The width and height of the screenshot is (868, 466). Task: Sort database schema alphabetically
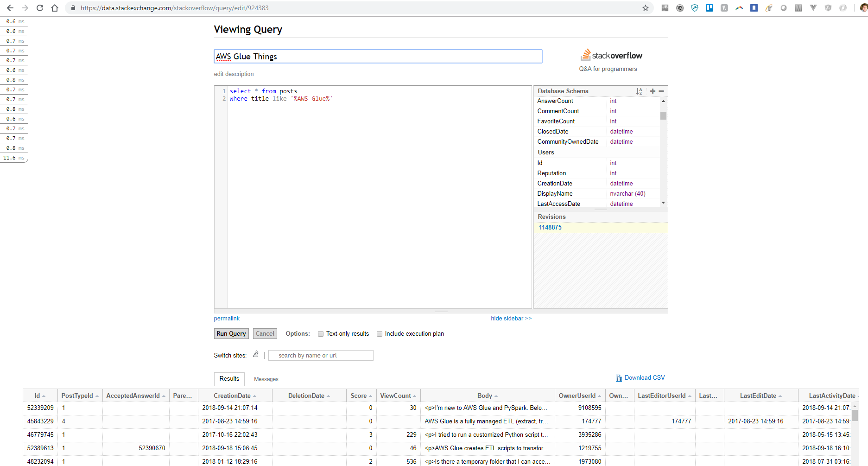click(639, 91)
